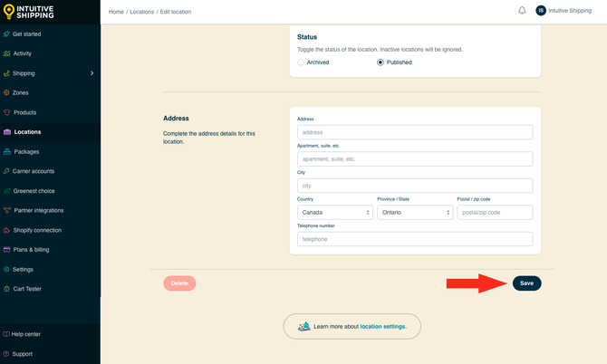Open Intuitive Shipping account name
This screenshot has width=607, height=364.
coord(570,11)
